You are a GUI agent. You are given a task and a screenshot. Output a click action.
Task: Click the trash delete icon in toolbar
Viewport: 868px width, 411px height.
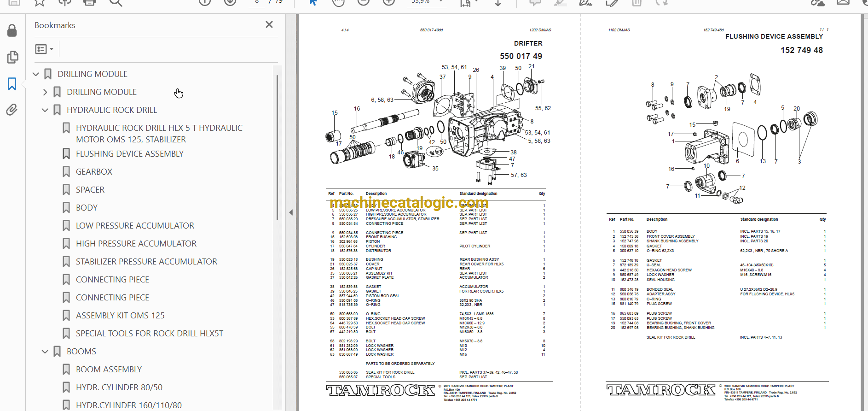(x=637, y=3)
